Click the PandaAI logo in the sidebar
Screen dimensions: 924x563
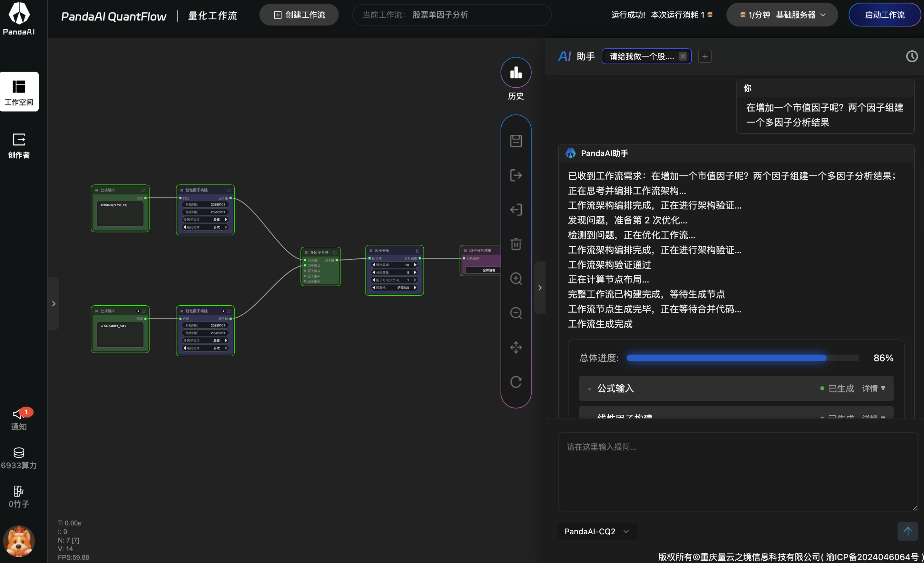[x=19, y=18]
